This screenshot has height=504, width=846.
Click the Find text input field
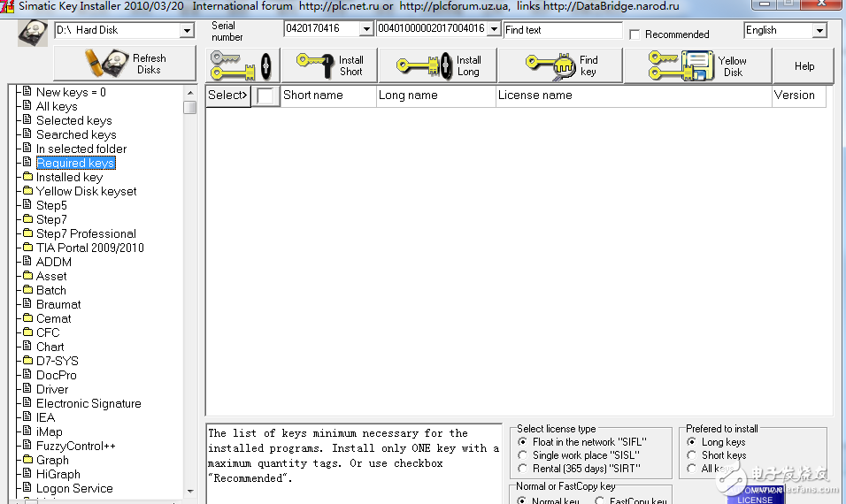pos(562,30)
